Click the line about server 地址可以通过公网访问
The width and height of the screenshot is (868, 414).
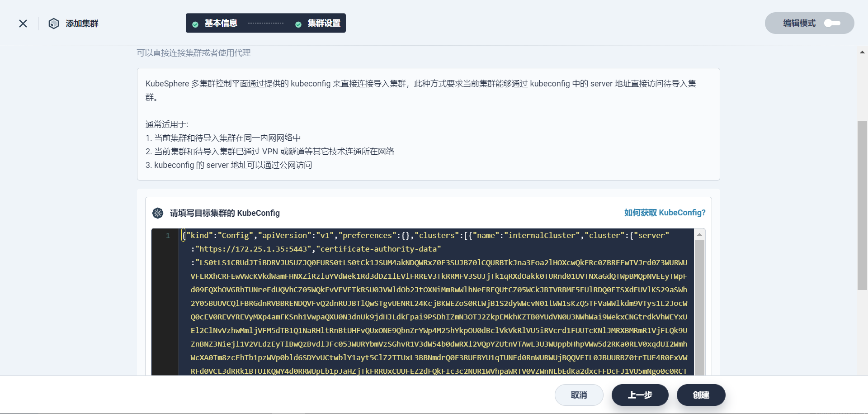click(229, 165)
